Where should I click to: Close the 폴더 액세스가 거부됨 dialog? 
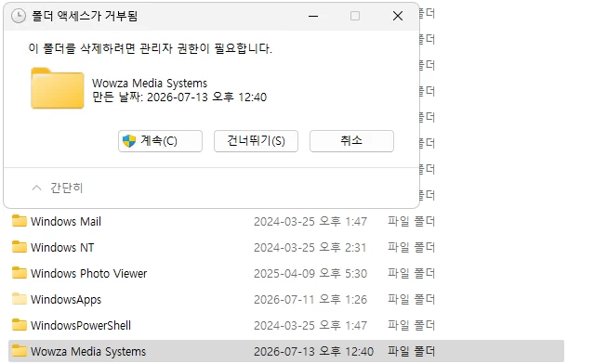point(398,16)
